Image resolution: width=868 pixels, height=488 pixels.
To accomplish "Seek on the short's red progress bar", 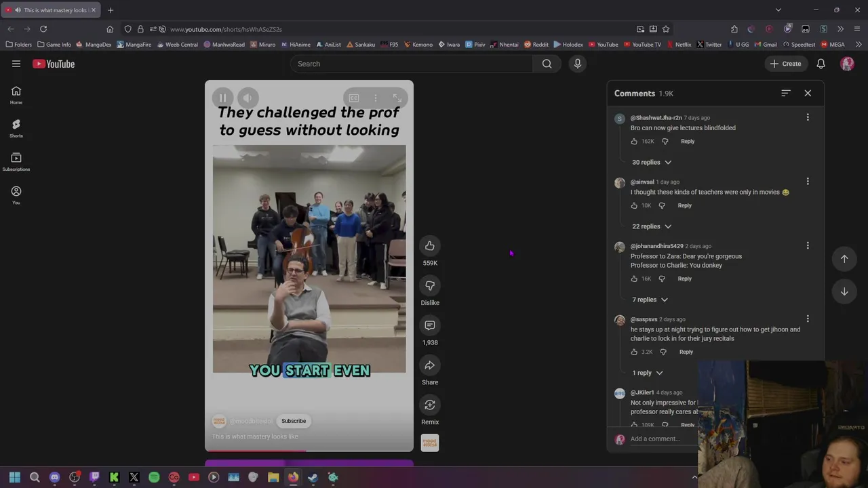I will (x=309, y=450).
